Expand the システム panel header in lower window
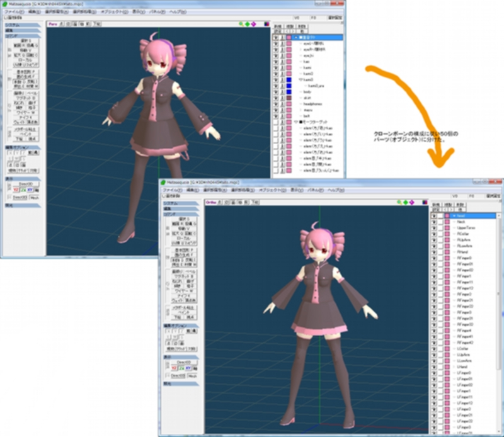Viewport: 504px width, 437px height. tap(181, 203)
